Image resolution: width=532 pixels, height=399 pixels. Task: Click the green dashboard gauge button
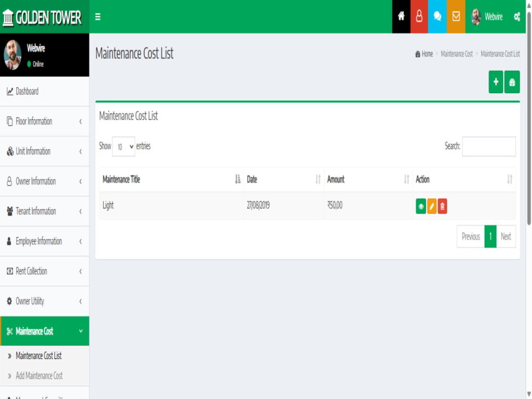[512, 82]
